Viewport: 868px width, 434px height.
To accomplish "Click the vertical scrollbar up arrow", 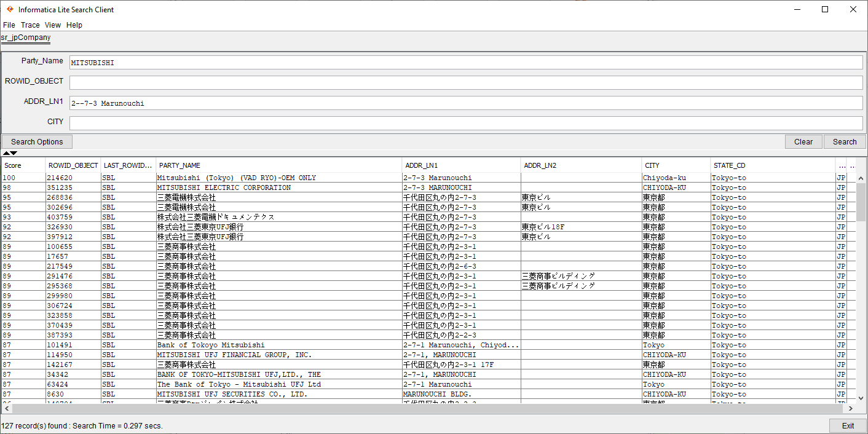I will [x=861, y=177].
